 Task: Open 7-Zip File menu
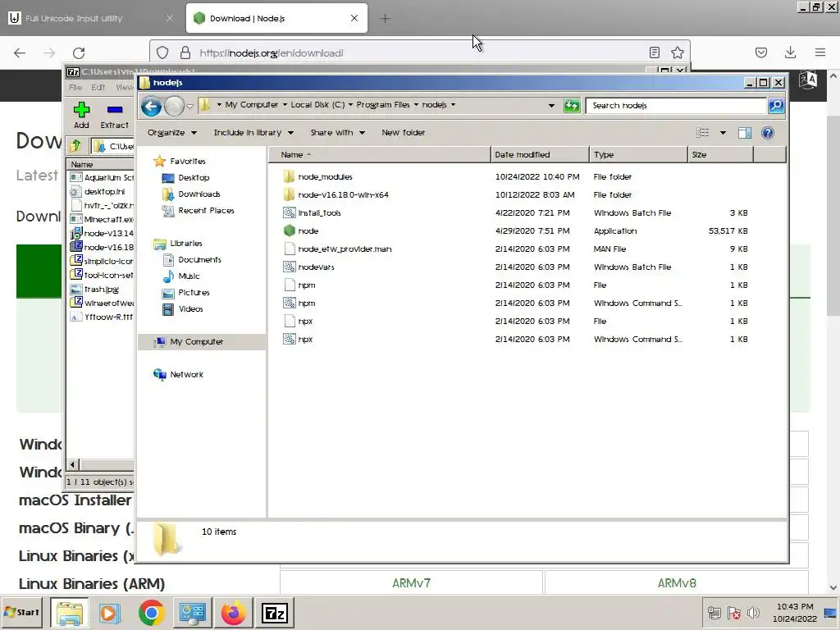[75, 87]
